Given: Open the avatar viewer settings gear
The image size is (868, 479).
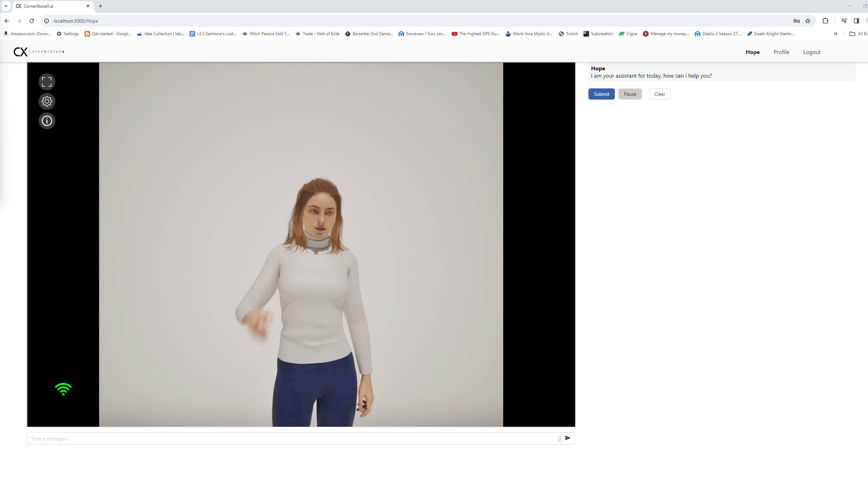Looking at the screenshot, I should 47,101.
